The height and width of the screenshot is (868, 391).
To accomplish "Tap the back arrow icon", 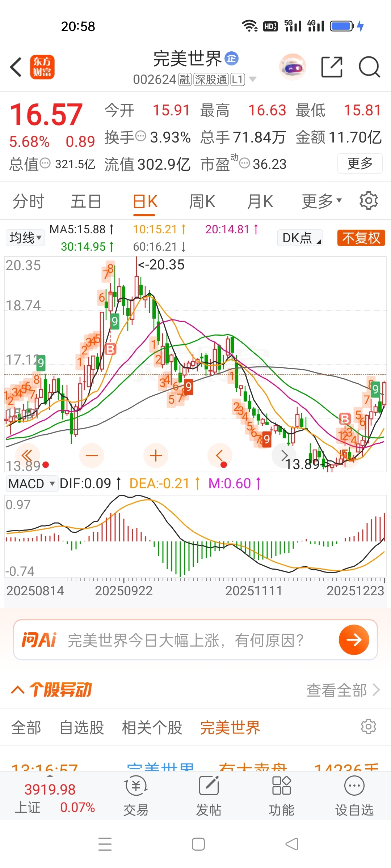I will (x=16, y=67).
